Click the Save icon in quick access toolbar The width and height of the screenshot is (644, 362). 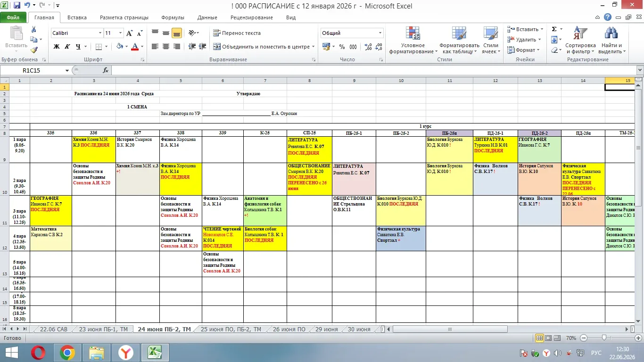(x=17, y=6)
